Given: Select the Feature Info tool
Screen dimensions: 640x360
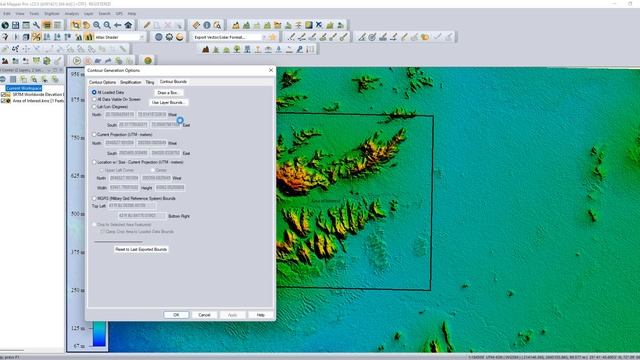Looking at the screenshot, I should click(x=207, y=25).
